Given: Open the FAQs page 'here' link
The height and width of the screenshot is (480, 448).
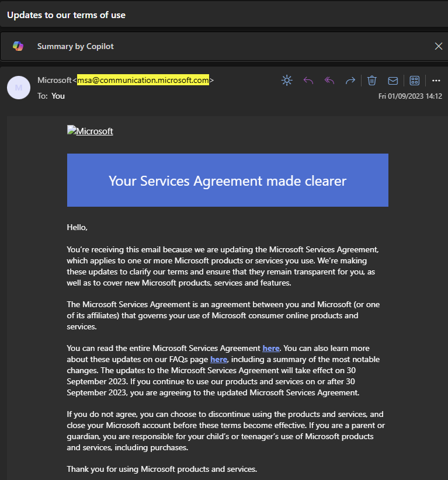Looking at the screenshot, I should coord(218,359).
